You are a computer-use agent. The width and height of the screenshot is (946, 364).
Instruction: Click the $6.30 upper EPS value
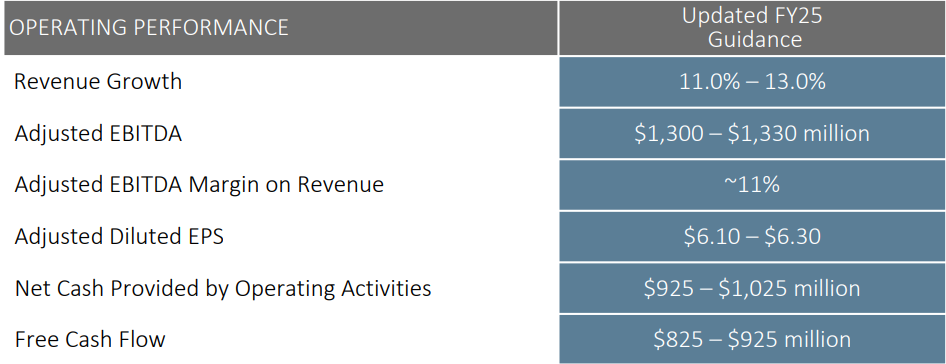[x=792, y=237]
